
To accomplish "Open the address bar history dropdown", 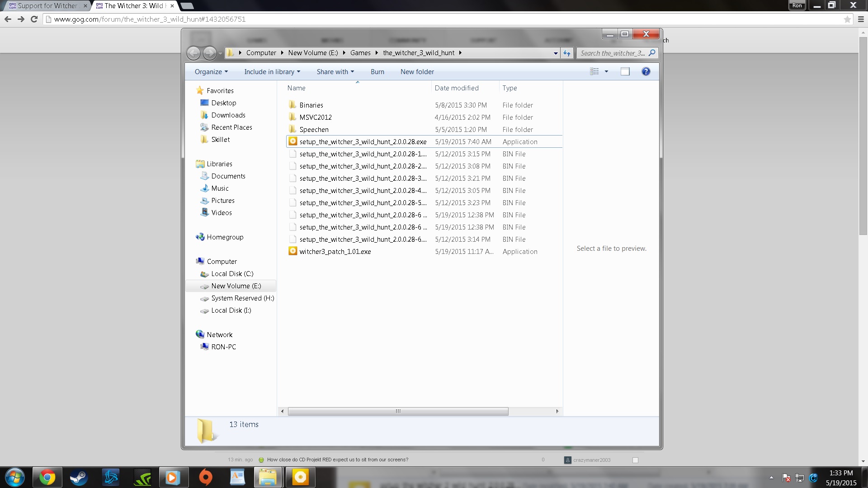I will pyautogui.click(x=556, y=53).
